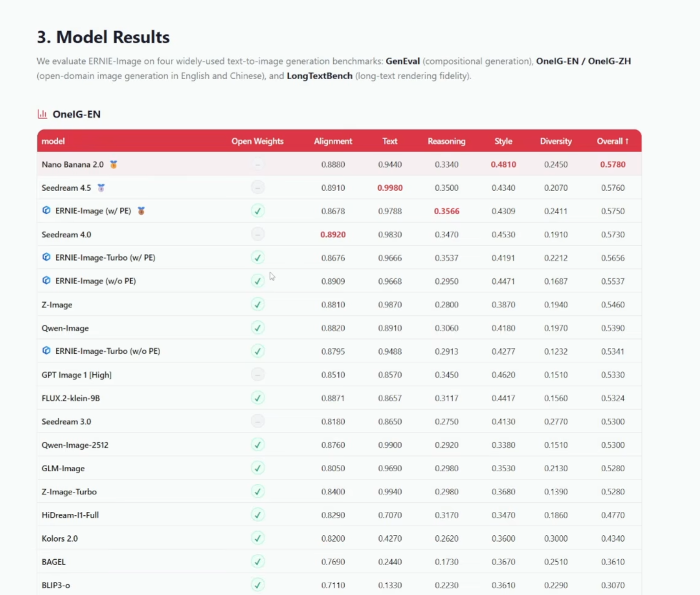Screen dimensions: 700x595
Task: Click the model column header
Action: [53, 141]
